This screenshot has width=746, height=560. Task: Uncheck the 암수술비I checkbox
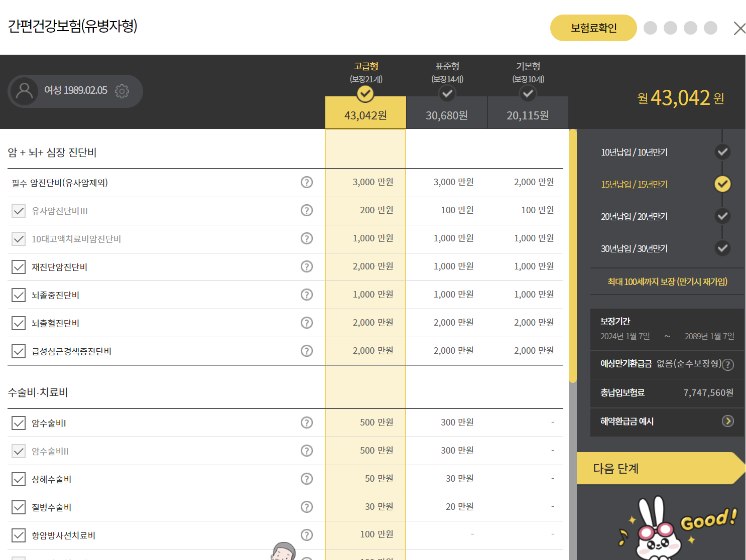[x=19, y=423]
